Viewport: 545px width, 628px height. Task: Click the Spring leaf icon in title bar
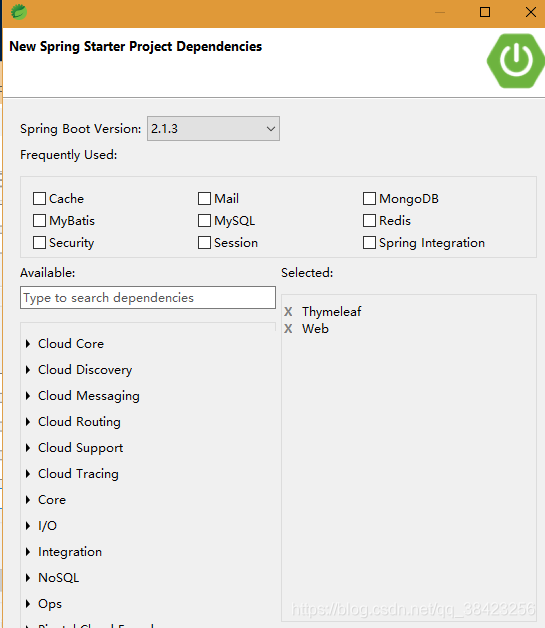click(x=18, y=12)
